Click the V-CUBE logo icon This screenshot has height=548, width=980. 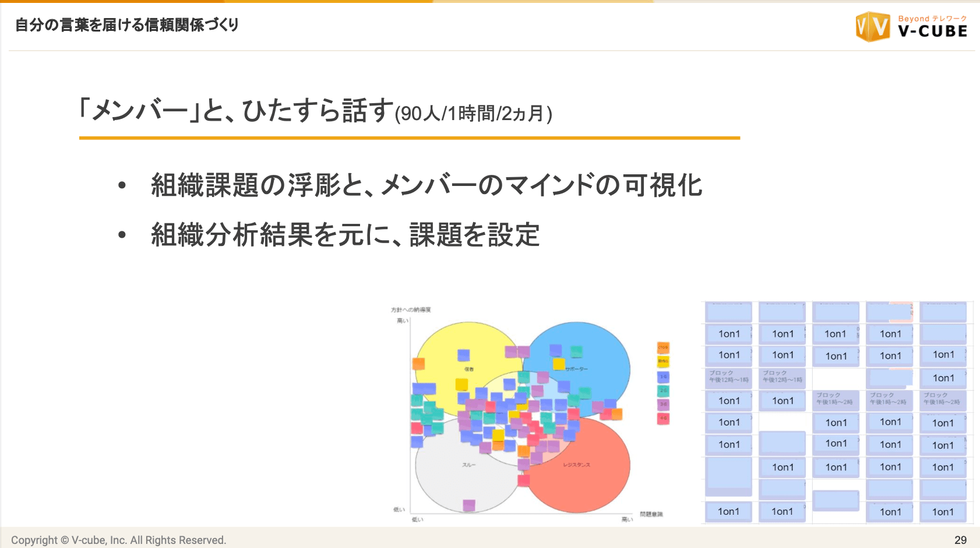[872, 27]
